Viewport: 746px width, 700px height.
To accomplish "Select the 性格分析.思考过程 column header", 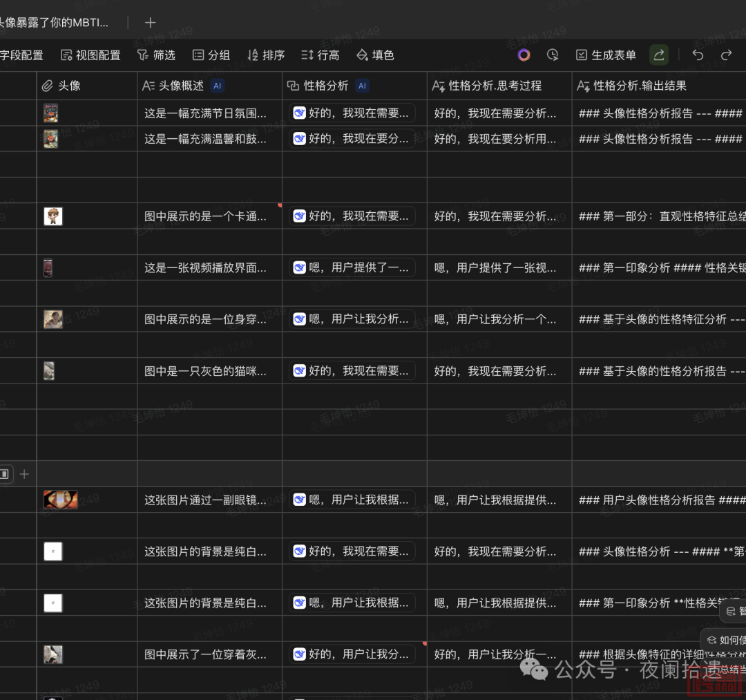I will (x=499, y=86).
